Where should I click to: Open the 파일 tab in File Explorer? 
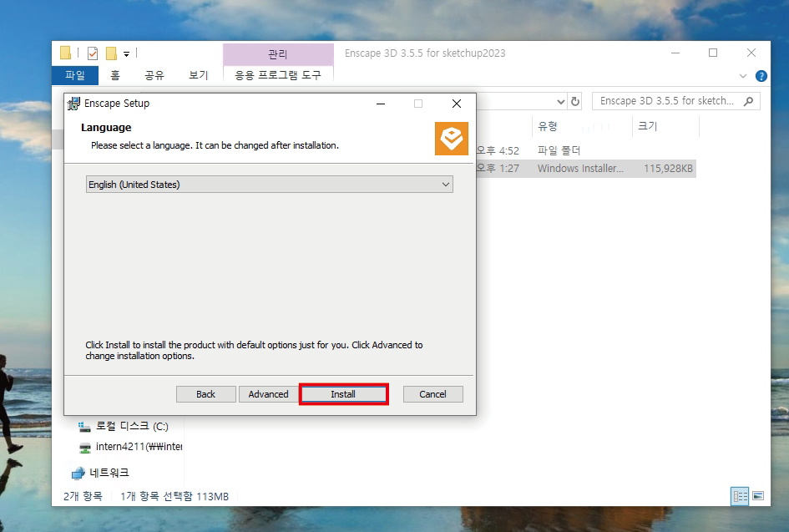click(x=75, y=75)
